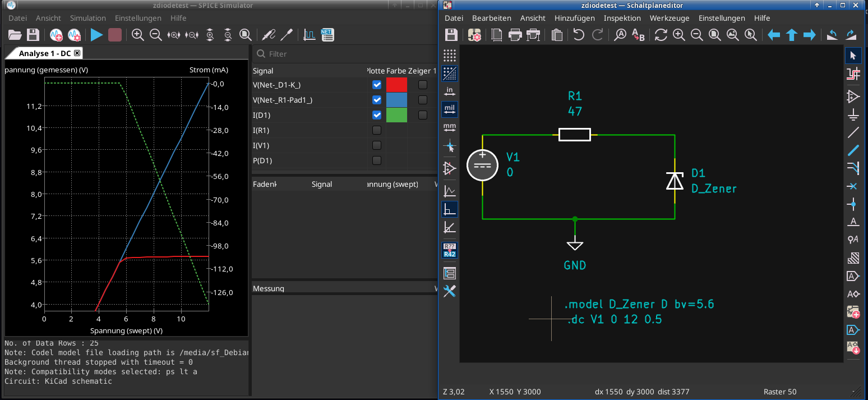Navigate up one sheet with up arrow
Image resolution: width=868 pixels, height=400 pixels.
click(791, 35)
